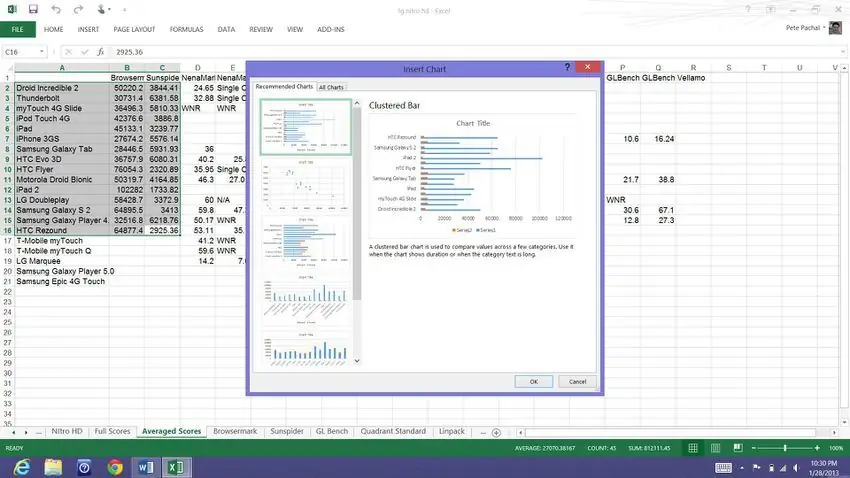
Task: Click the formula bar cancel X icon
Action: tap(68, 52)
